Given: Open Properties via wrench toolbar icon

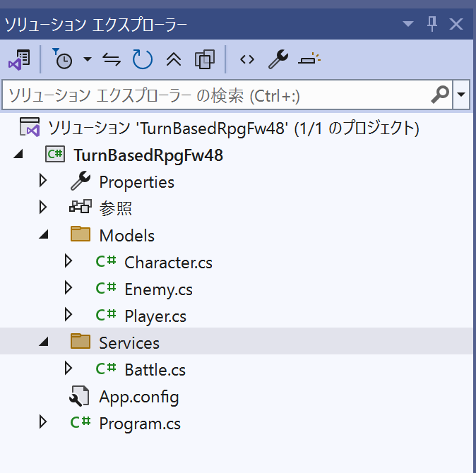Looking at the screenshot, I should point(278,59).
